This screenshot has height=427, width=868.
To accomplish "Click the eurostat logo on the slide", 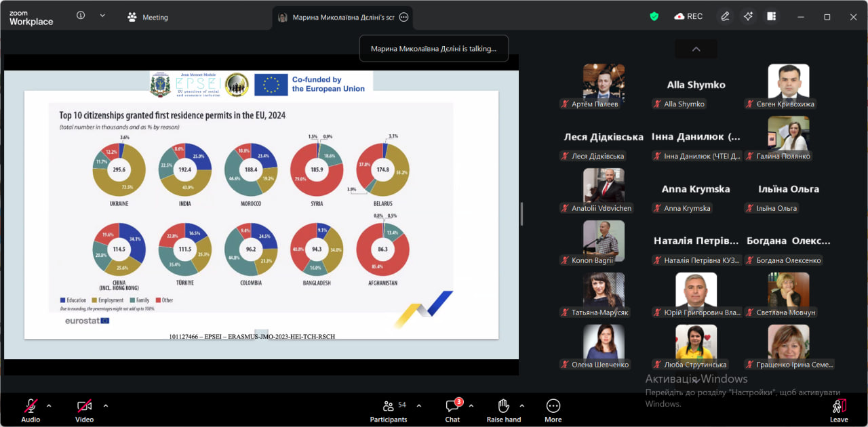I will point(87,321).
